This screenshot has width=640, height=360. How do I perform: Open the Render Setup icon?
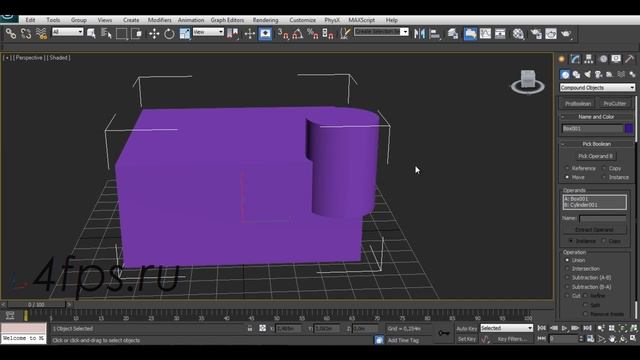click(x=536, y=33)
